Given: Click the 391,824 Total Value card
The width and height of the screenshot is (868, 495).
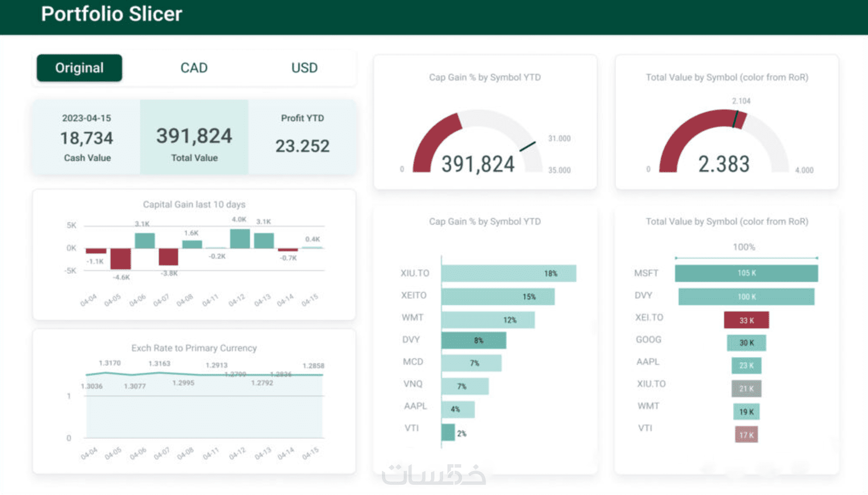Looking at the screenshot, I should tap(194, 137).
